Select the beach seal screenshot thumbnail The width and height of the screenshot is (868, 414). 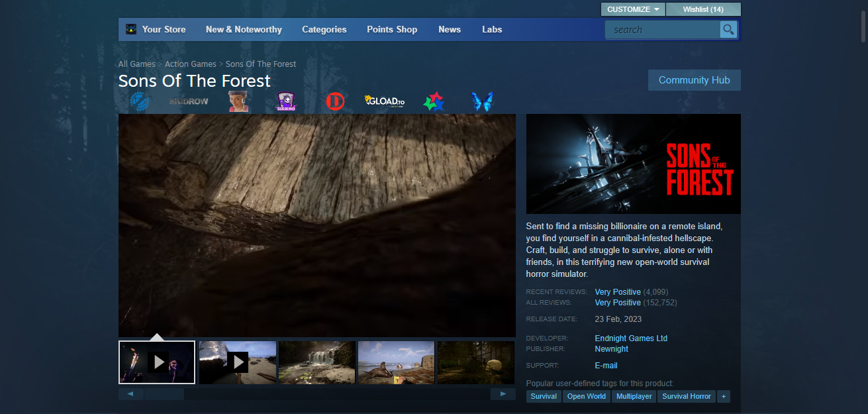(x=397, y=362)
